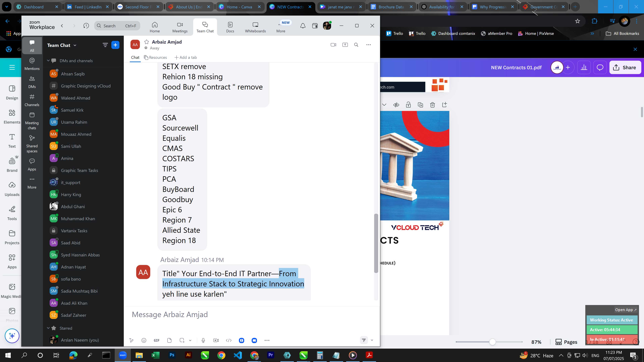Delete page with Canva trash icon

point(432,105)
